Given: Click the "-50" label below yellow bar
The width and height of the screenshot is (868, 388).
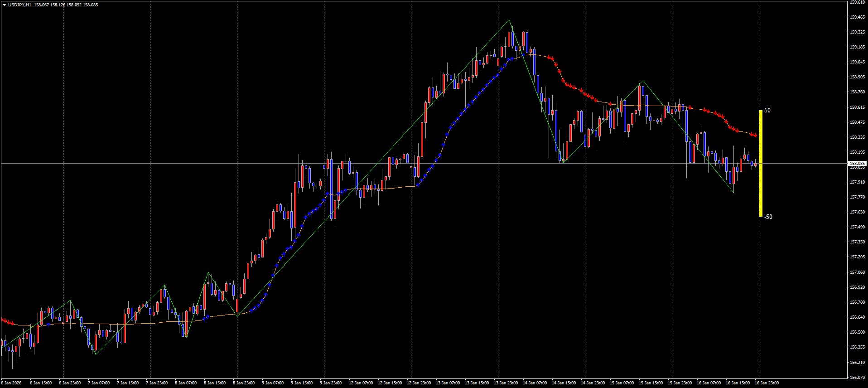Looking at the screenshot, I should coord(768,217).
